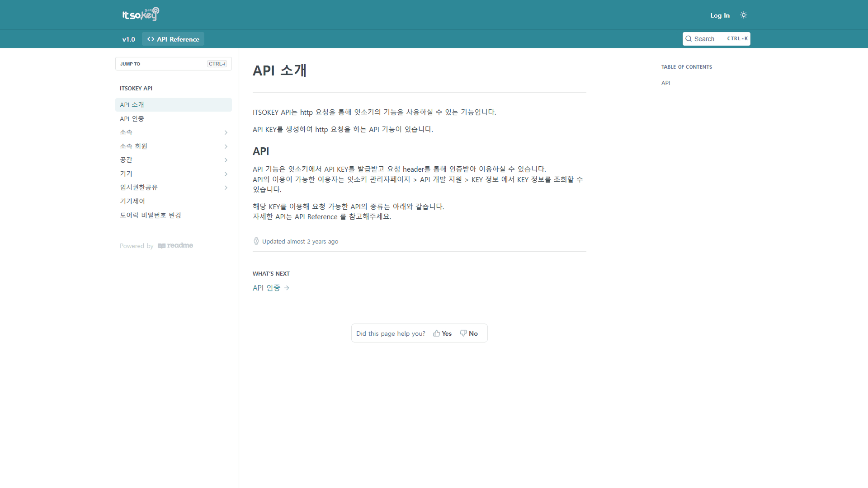Viewport: 868px width, 488px height.
Task: Click thumbs-up Yes feedback
Action: (443, 333)
